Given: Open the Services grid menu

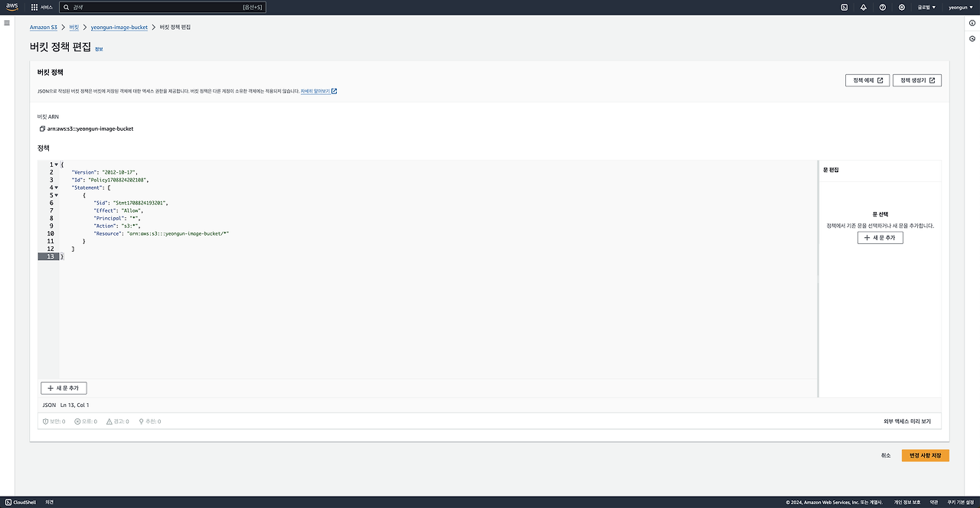Looking at the screenshot, I should pos(42,7).
